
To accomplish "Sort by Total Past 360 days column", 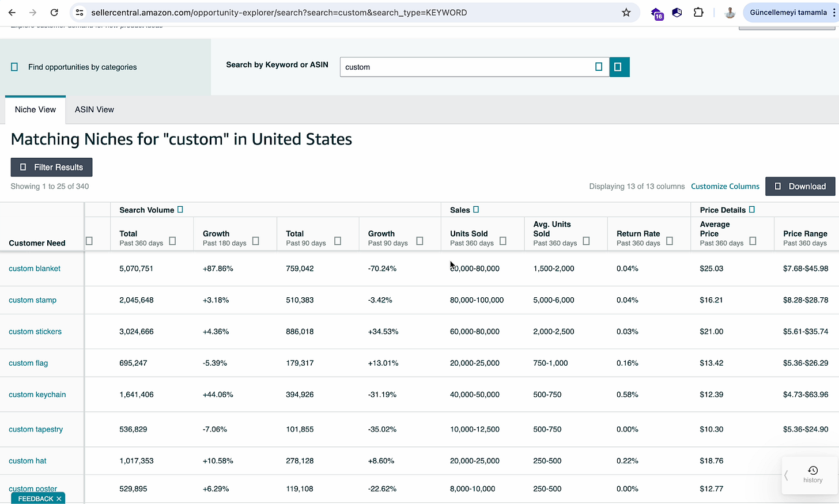I will click(x=172, y=241).
